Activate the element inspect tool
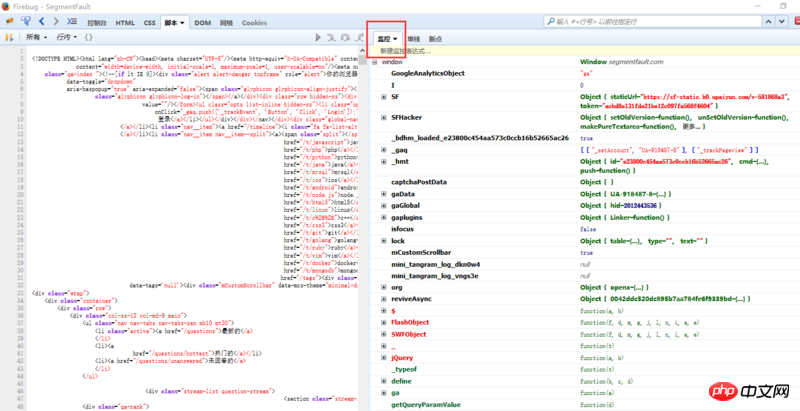The width and height of the screenshot is (800, 411). (x=26, y=21)
